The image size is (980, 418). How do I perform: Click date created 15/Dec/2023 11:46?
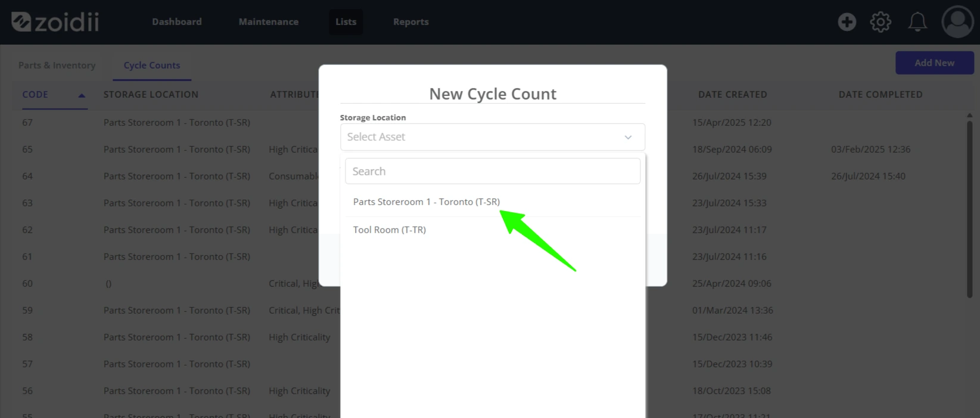tap(732, 338)
